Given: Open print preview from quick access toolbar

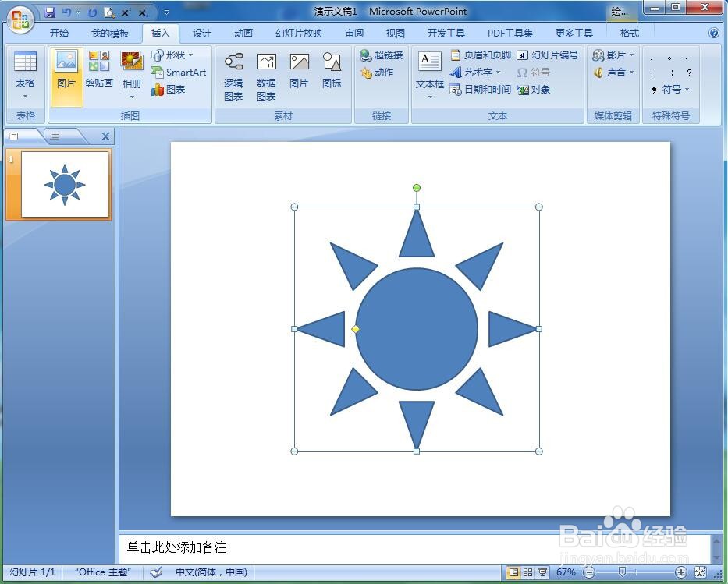Looking at the screenshot, I should tap(109, 12).
